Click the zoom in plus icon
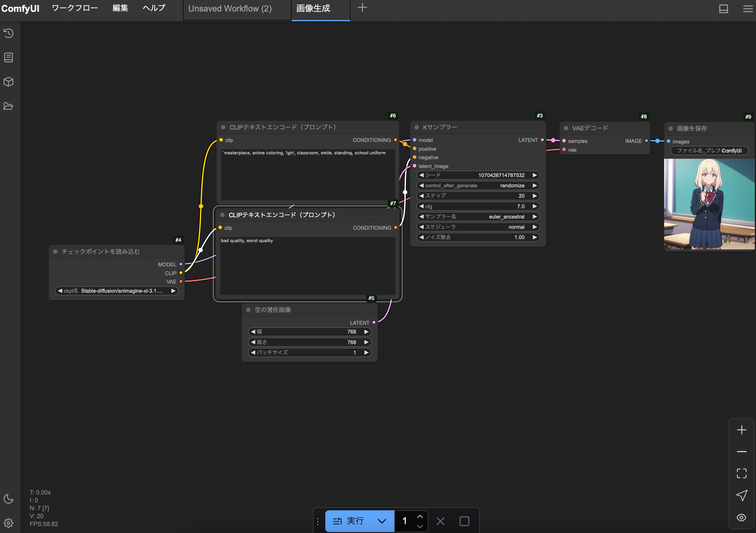 pos(741,430)
